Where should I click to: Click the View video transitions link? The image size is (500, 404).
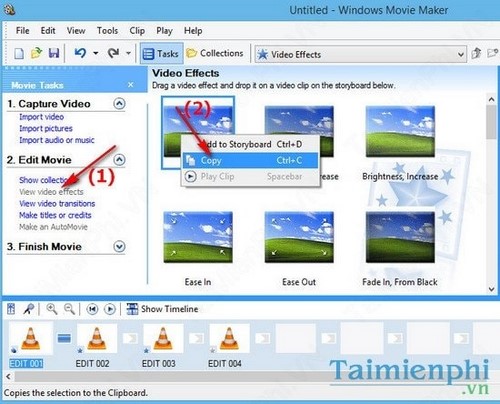tap(57, 203)
